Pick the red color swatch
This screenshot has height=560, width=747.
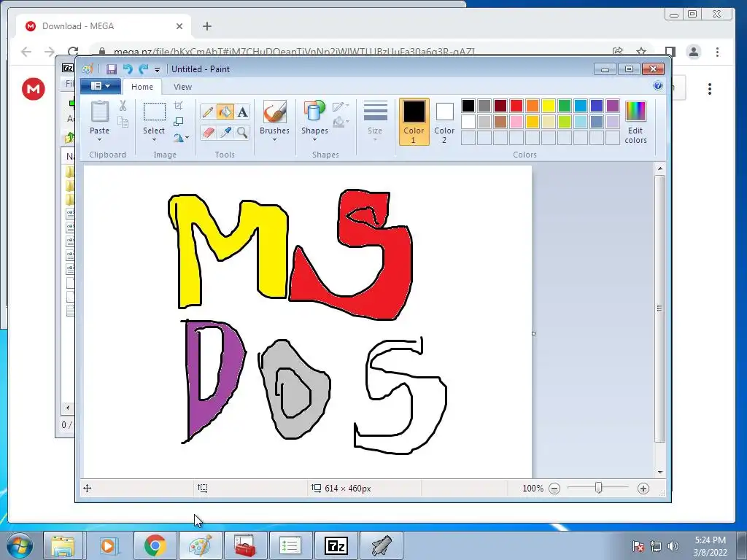click(x=516, y=106)
